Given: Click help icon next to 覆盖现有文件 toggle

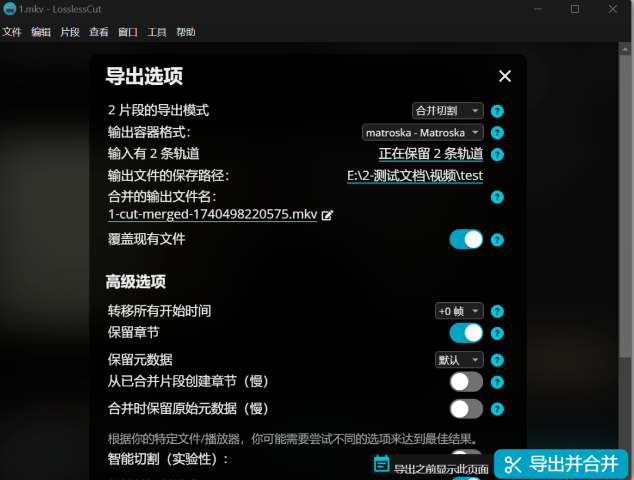Looking at the screenshot, I should coord(497,240).
